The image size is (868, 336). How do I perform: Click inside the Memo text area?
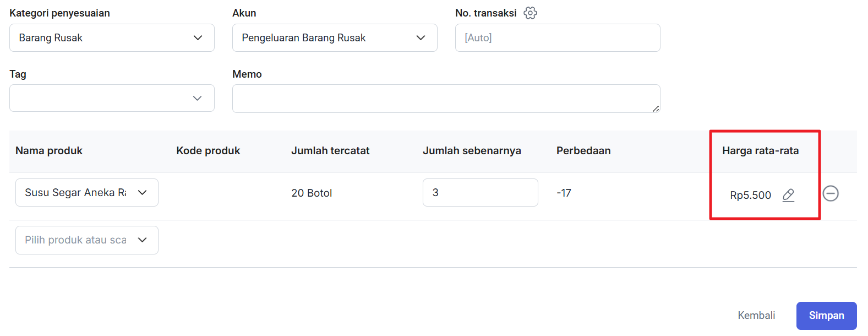[446, 99]
